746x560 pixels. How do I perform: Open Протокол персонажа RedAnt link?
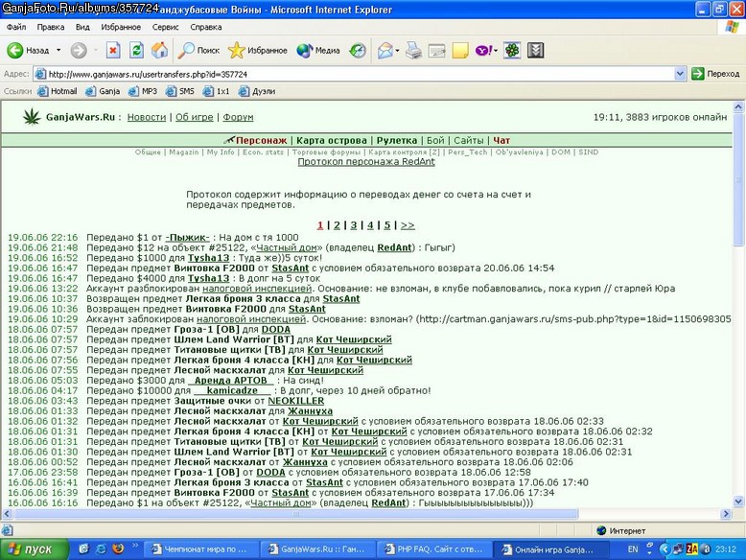pos(366,162)
